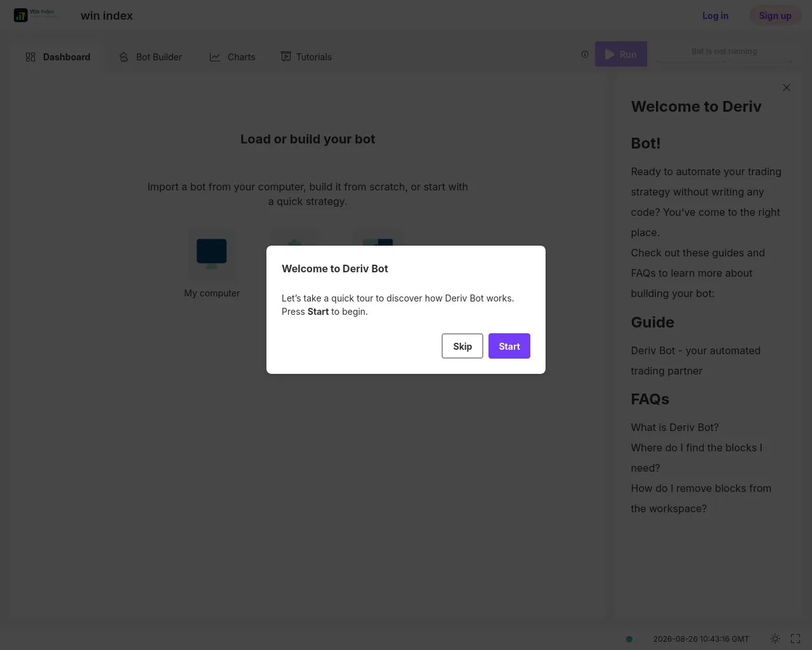This screenshot has height=650, width=812.
Task: Open the FAQ 'How do I remove blocks from the workspace?'
Action: click(x=701, y=498)
